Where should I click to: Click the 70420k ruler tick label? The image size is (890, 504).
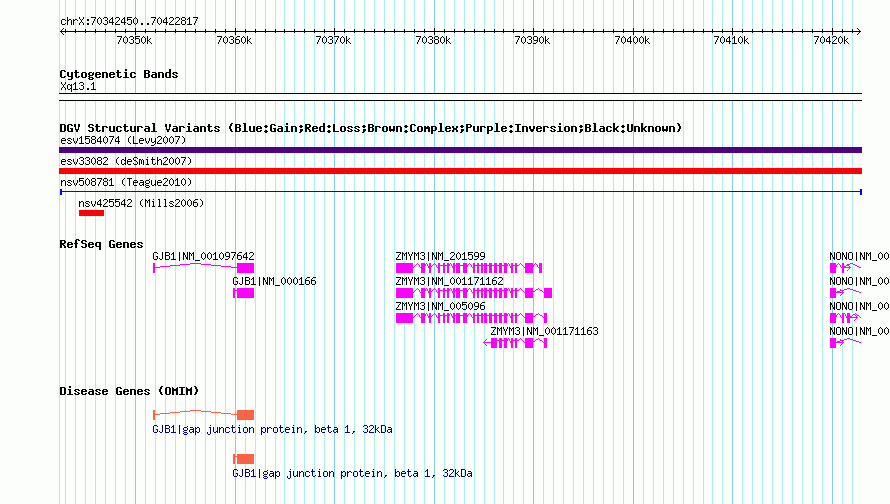pos(831,40)
